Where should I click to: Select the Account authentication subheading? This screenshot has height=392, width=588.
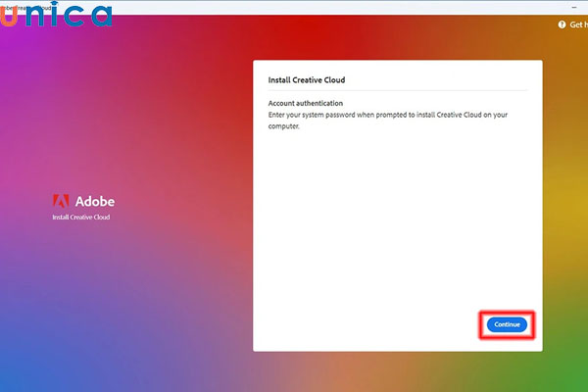pos(306,103)
